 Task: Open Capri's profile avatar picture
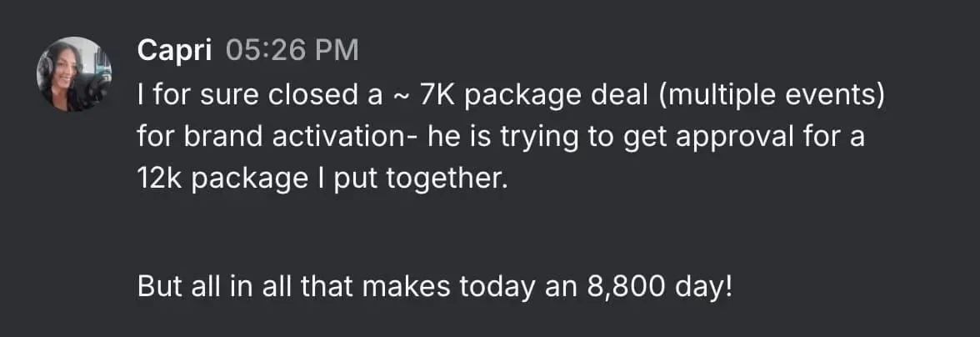click(74, 74)
